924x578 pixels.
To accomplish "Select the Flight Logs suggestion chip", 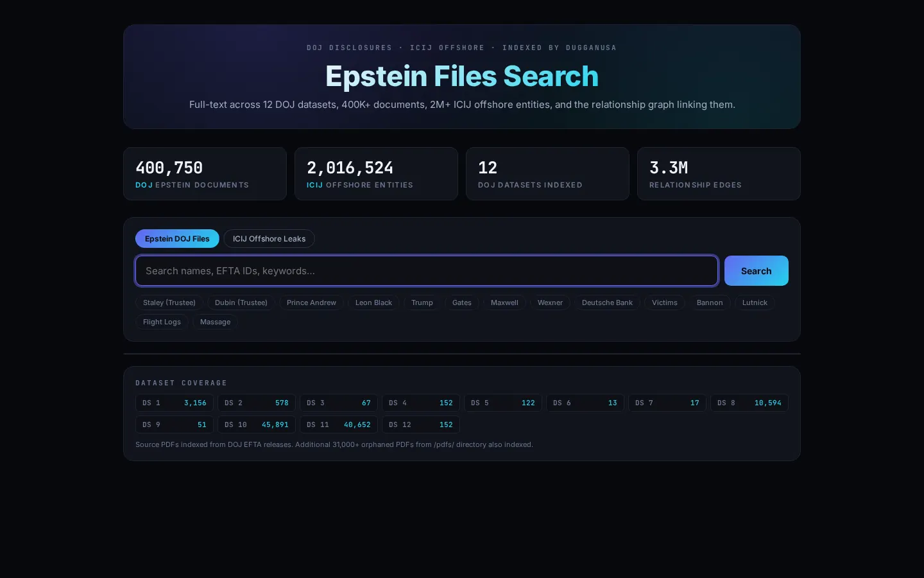I will pyautogui.click(x=162, y=322).
